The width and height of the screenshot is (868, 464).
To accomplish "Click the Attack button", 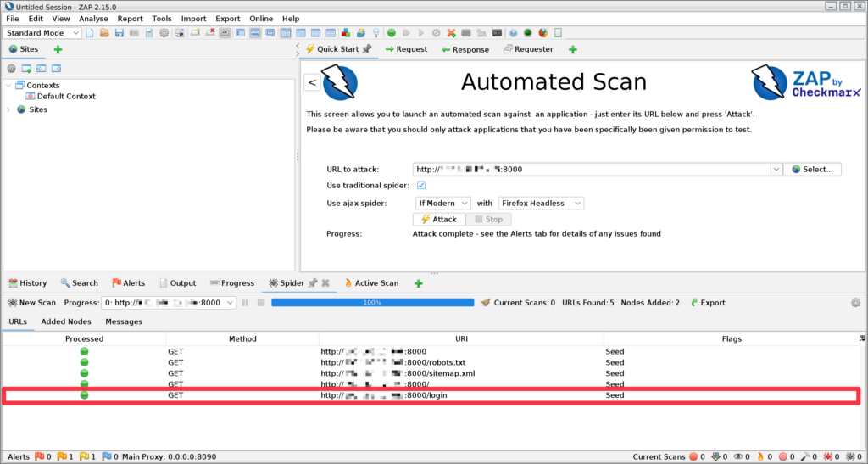I will tap(439, 219).
